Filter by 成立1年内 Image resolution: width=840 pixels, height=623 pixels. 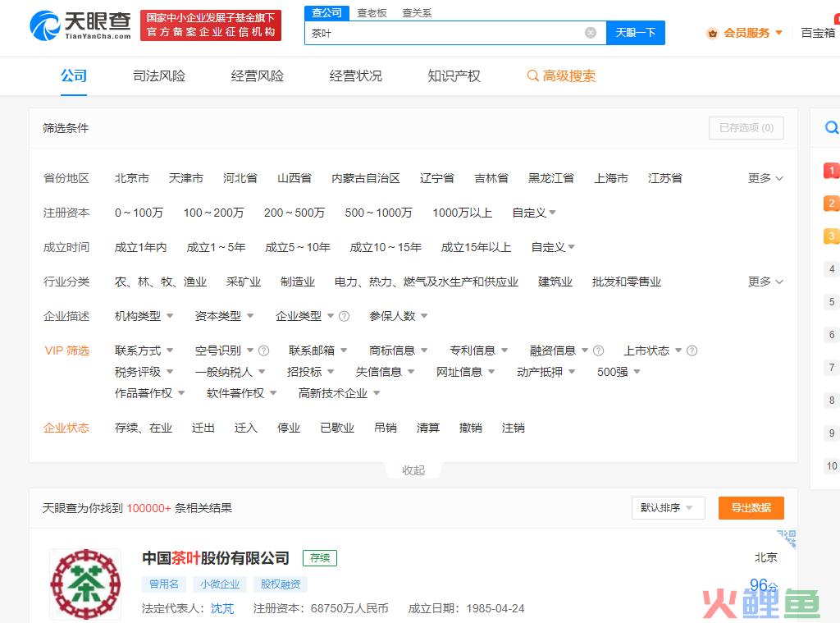[x=141, y=247]
